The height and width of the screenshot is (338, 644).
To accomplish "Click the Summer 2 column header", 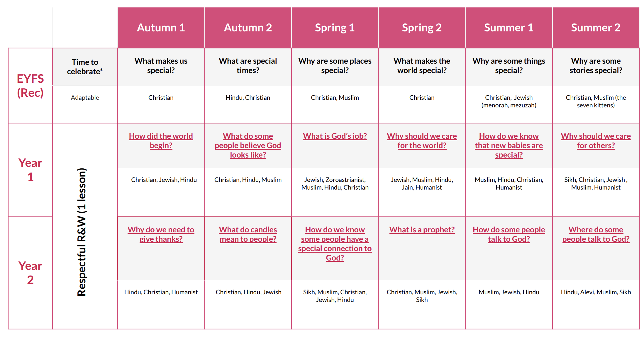I will tap(596, 28).
